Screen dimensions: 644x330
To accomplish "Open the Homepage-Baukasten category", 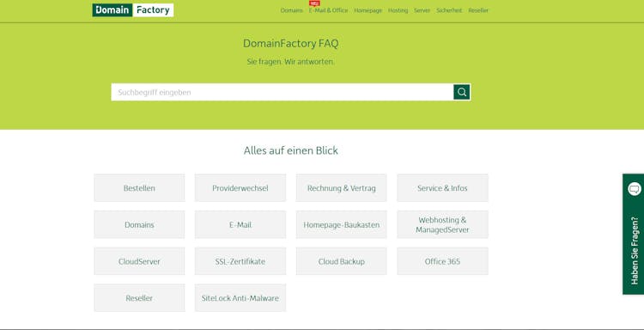I will point(341,225).
